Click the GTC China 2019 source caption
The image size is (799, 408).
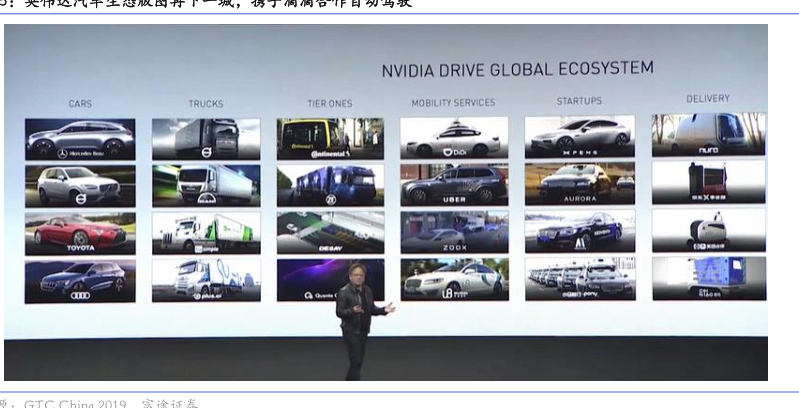(x=75, y=404)
